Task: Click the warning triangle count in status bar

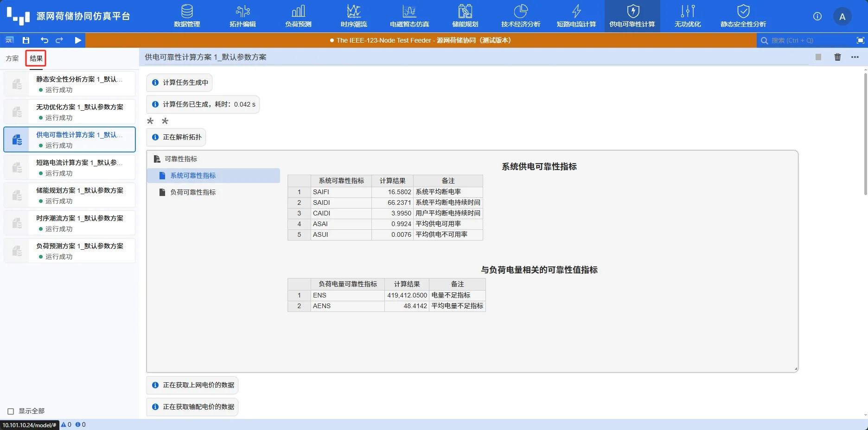Action: point(66,424)
